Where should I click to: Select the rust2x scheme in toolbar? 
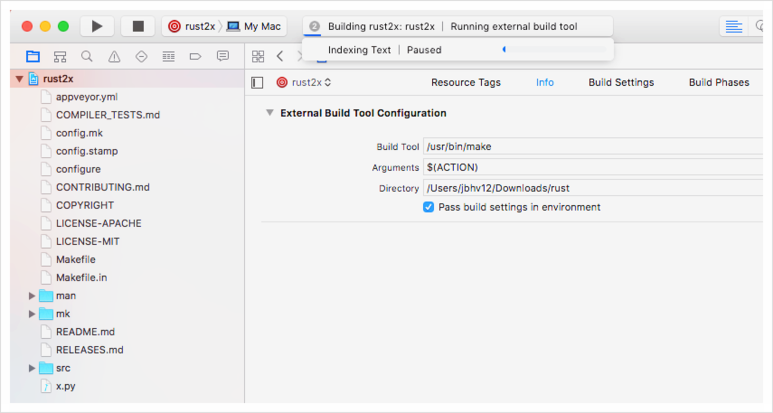191,26
